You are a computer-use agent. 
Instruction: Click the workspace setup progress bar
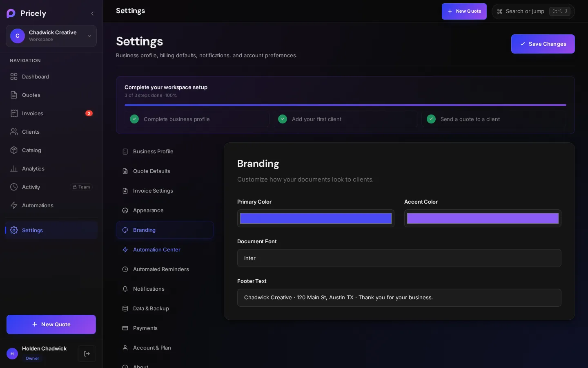pos(345,105)
